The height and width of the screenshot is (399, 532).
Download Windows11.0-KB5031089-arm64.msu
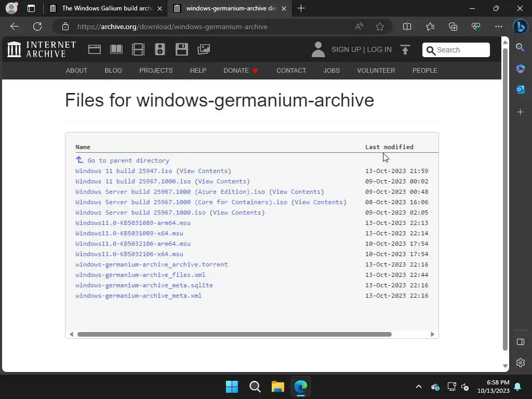133,223
